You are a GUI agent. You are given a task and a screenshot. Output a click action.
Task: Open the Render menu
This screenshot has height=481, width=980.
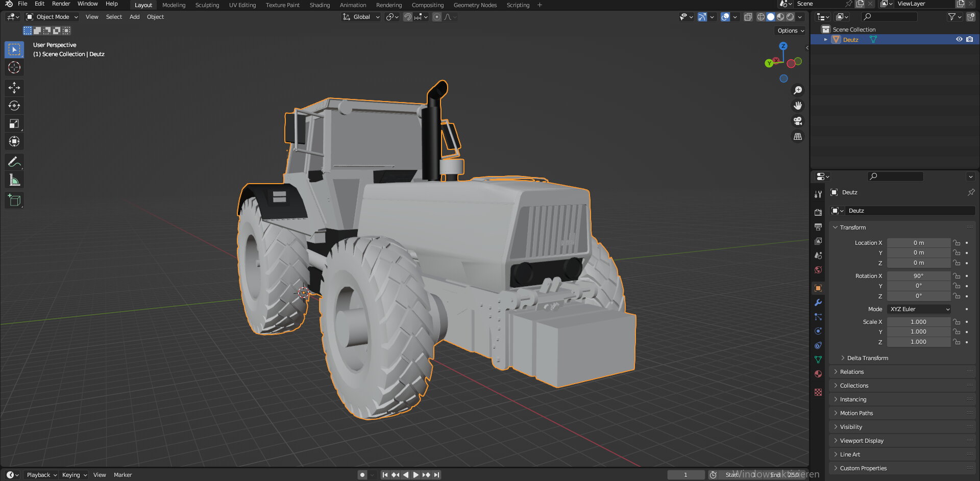(x=61, y=4)
